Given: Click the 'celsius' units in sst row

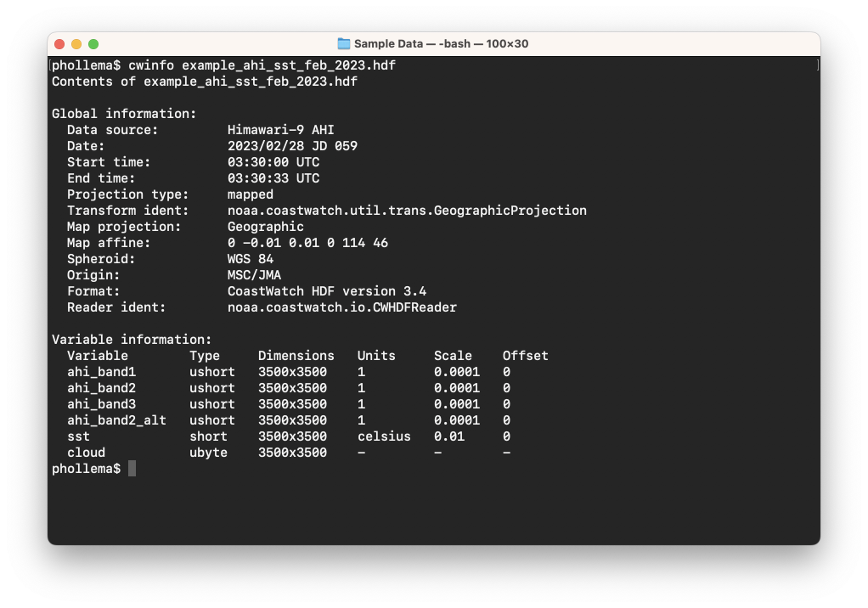Looking at the screenshot, I should 384,436.
